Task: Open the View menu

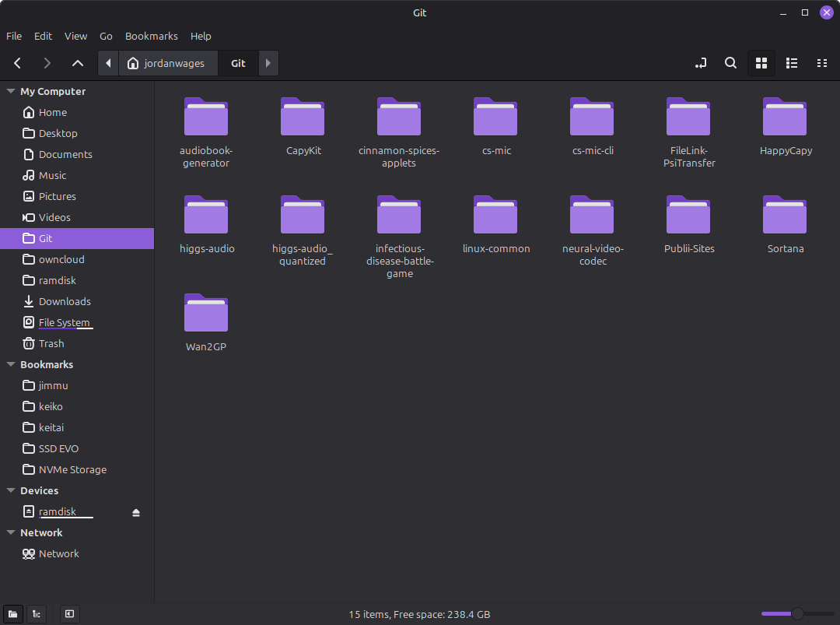Action: [x=75, y=36]
